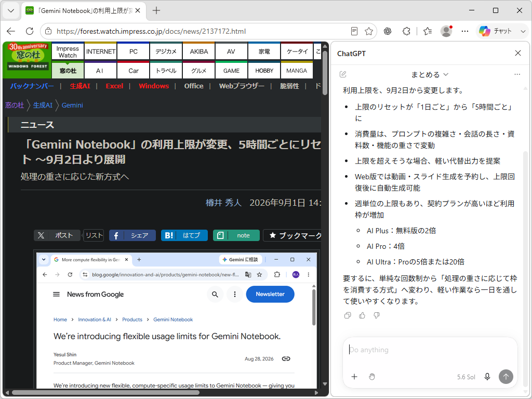
Task: View site information lock icon
Action: (48, 31)
